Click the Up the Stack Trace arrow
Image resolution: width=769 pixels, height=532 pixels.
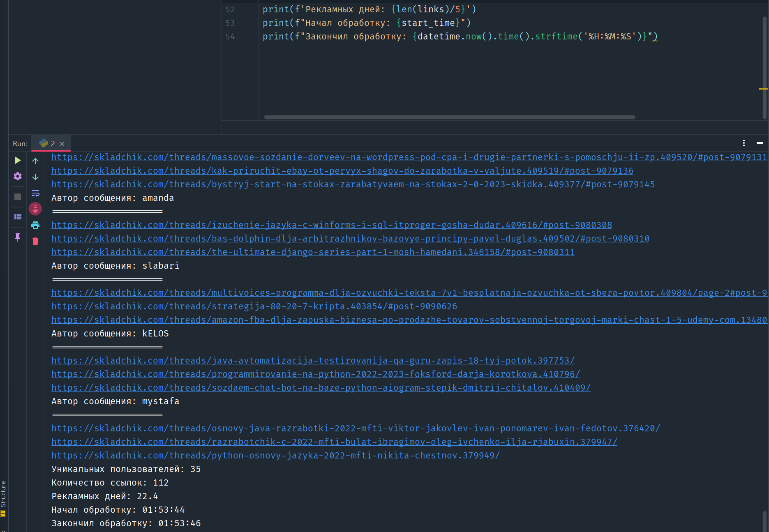click(x=35, y=161)
